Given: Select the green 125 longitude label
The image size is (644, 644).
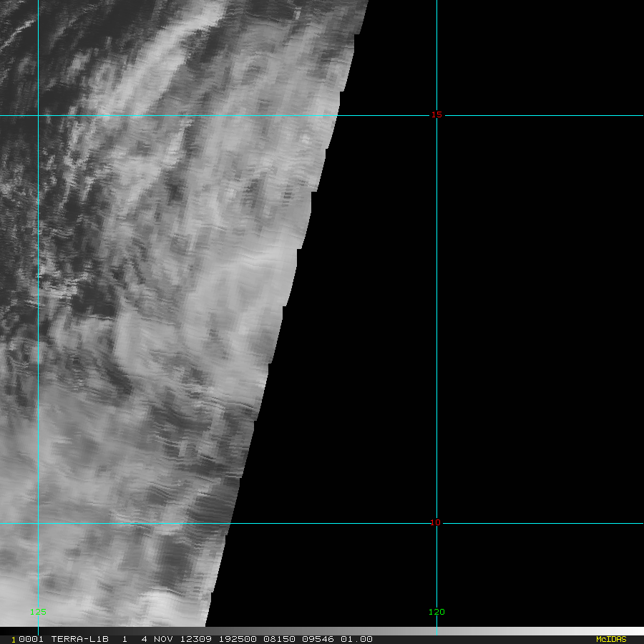Looking at the screenshot, I should [x=38, y=612].
